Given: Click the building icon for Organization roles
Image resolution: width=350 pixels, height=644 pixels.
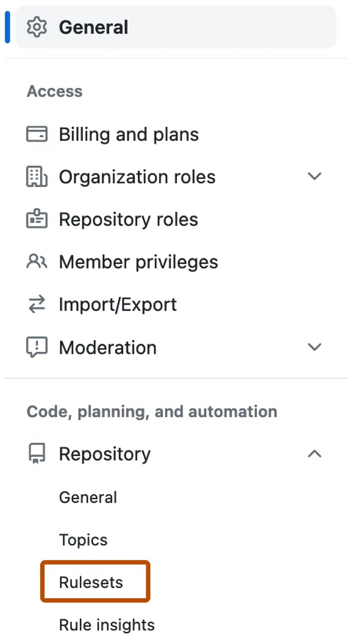Looking at the screenshot, I should pyautogui.click(x=37, y=177).
